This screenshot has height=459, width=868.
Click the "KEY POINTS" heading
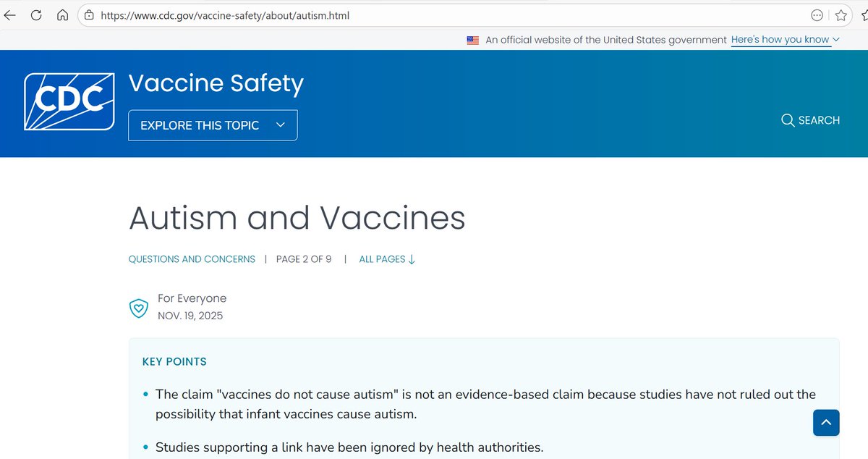click(x=174, y=361)
